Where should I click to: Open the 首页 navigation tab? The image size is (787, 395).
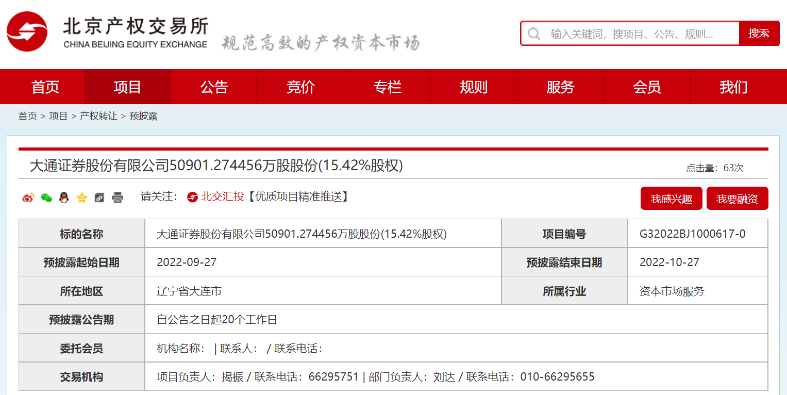[x=45, y=87]
